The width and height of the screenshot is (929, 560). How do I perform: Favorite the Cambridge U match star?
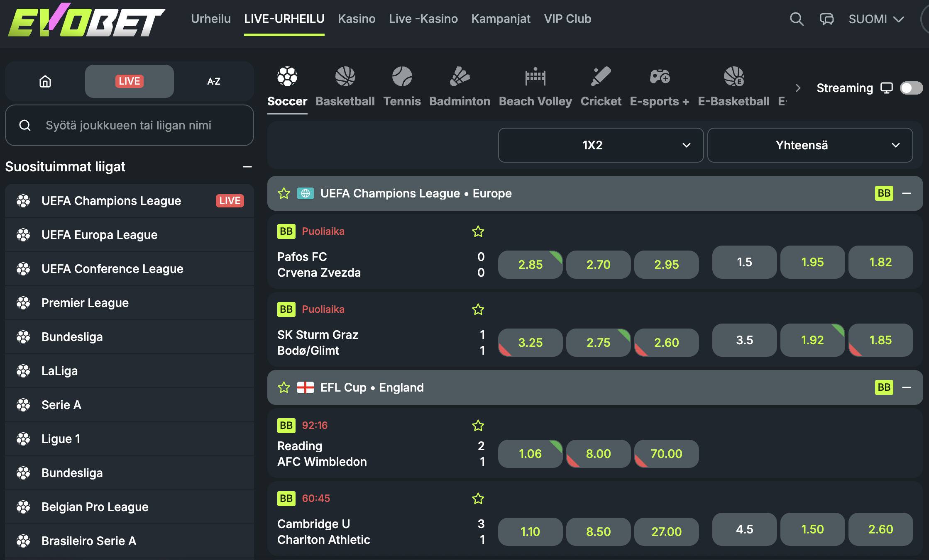point(478,499)
